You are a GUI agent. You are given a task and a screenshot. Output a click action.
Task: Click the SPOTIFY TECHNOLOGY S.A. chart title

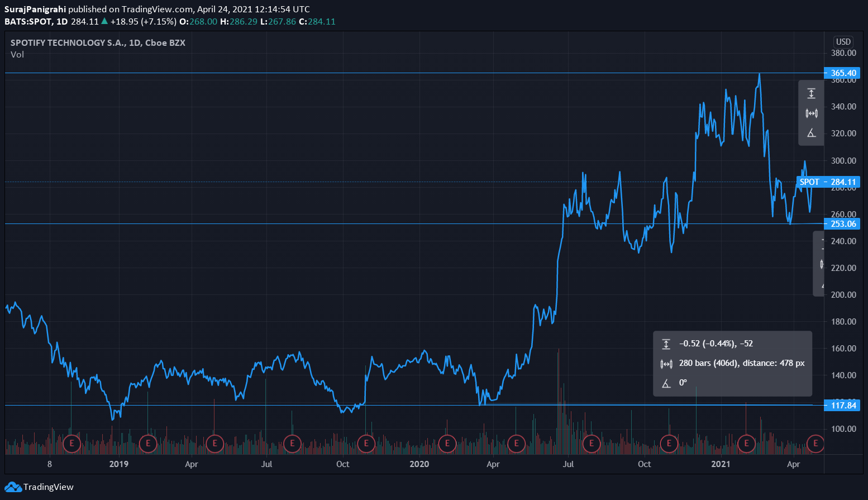(x=98, y=43)
